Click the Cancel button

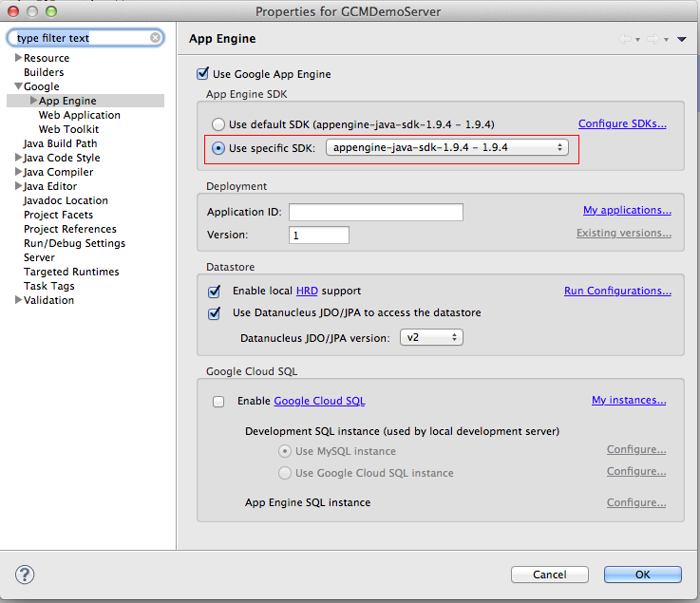[x=550, y=575]
